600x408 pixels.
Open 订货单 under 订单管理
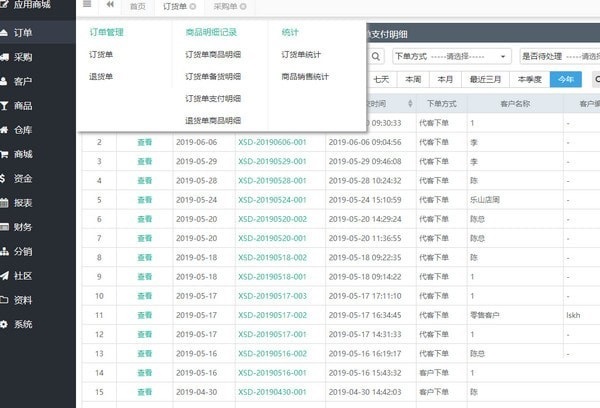pyautogui.click(x=101, y=55)
